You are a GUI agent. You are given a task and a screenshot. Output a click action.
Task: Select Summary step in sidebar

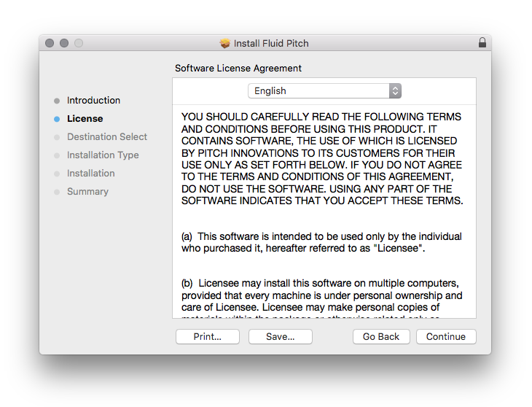[88, 192]
